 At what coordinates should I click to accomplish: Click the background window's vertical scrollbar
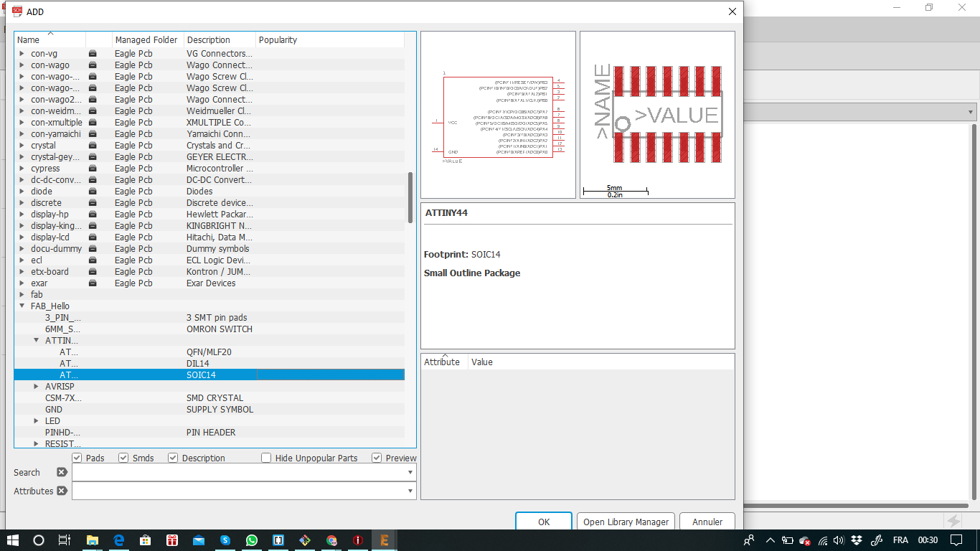(974, 311)
